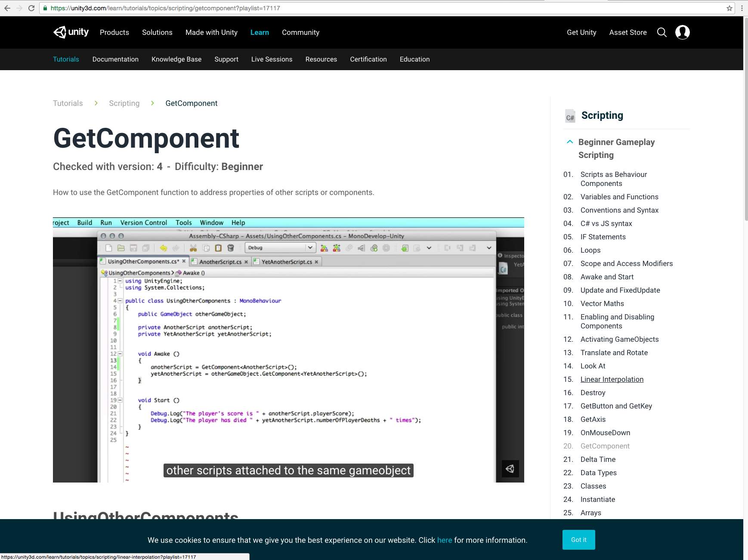This screenshot has width=748, height=560.
Task: Open Variables and Functions lesson
Action: point(619,197)
